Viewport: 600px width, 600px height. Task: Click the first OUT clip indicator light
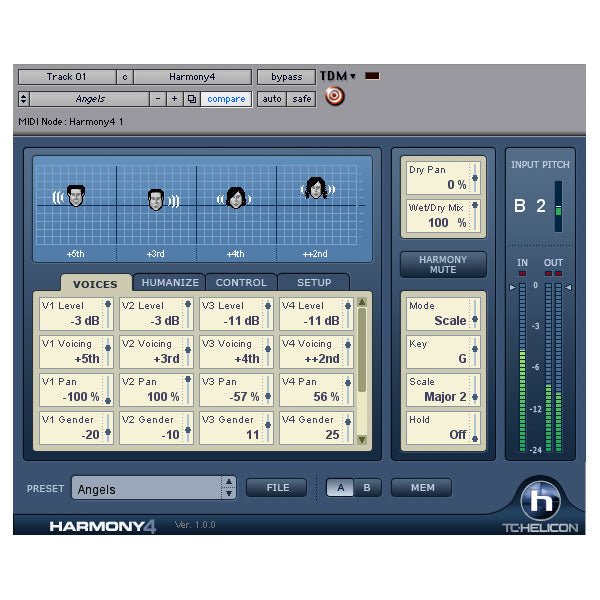click(x=548, y=273)
